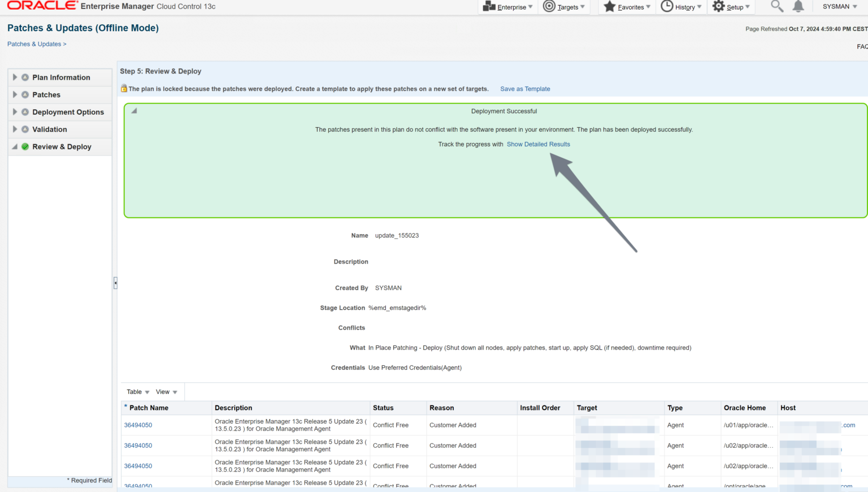868x492 pixels.
Task: Open the Table menu
Action: [x=138, y=392]
